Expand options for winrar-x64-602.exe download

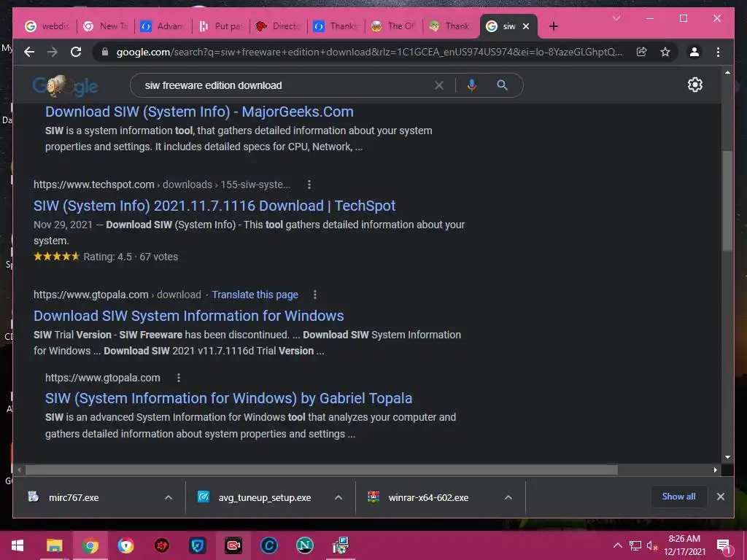[x=508, y=497]
